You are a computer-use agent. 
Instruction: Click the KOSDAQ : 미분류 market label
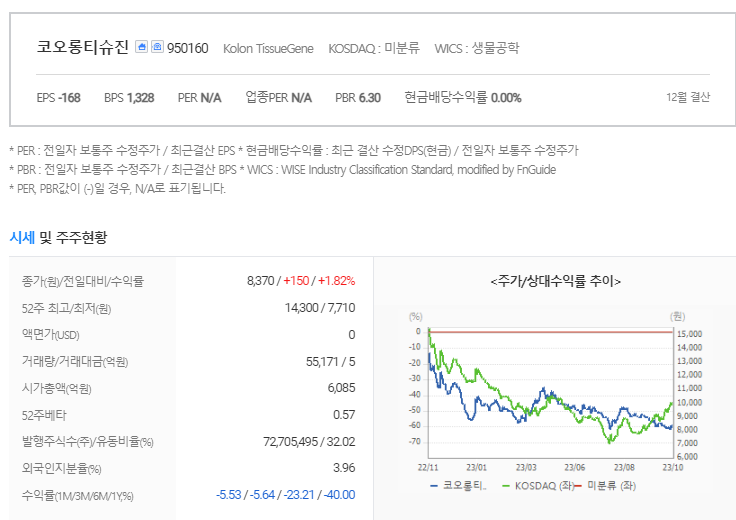pyautogui.click(x=374, y=48)
